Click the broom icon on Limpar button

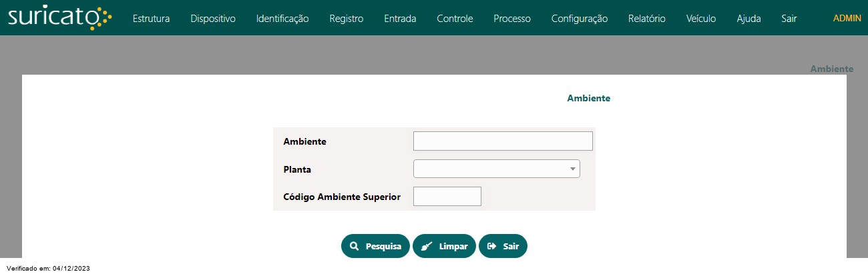tap(427, 246)
